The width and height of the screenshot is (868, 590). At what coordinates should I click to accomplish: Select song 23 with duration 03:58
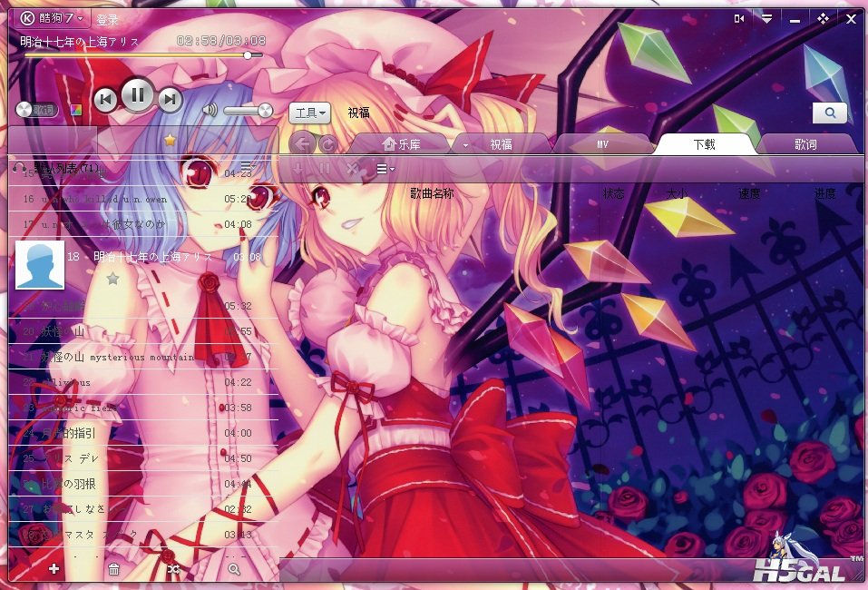click(x=143, y=408)
